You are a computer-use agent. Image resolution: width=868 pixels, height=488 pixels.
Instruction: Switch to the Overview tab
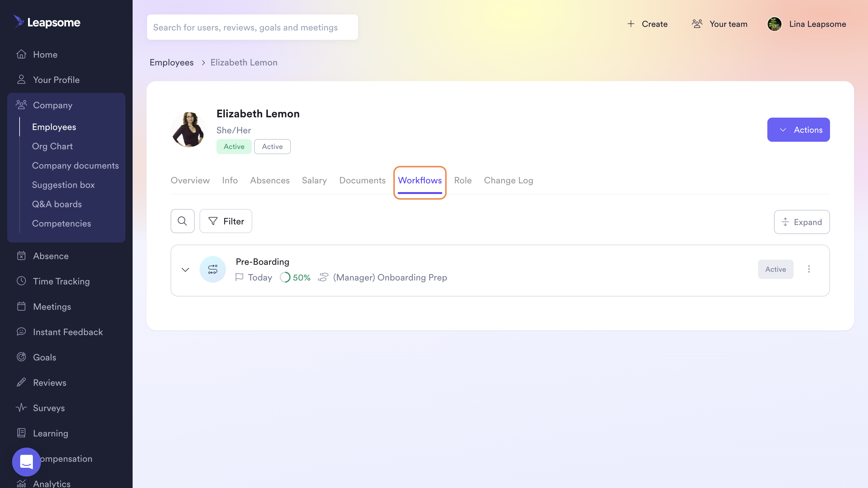pos(190,180)
